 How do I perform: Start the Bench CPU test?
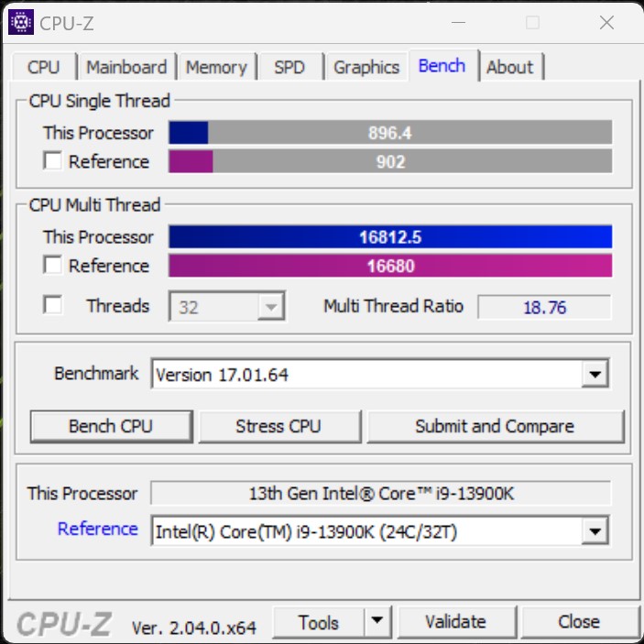pos(112,426)
